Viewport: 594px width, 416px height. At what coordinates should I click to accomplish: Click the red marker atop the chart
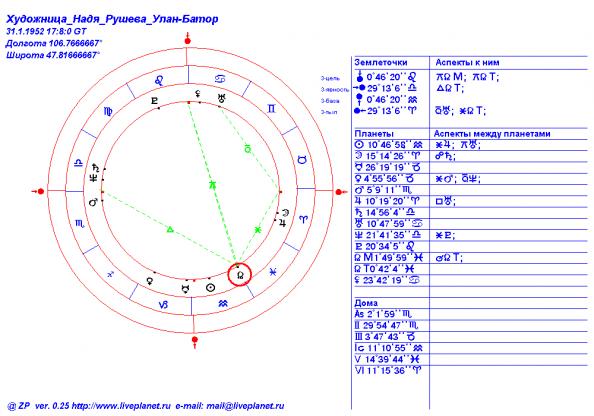[x=188, y=40]
